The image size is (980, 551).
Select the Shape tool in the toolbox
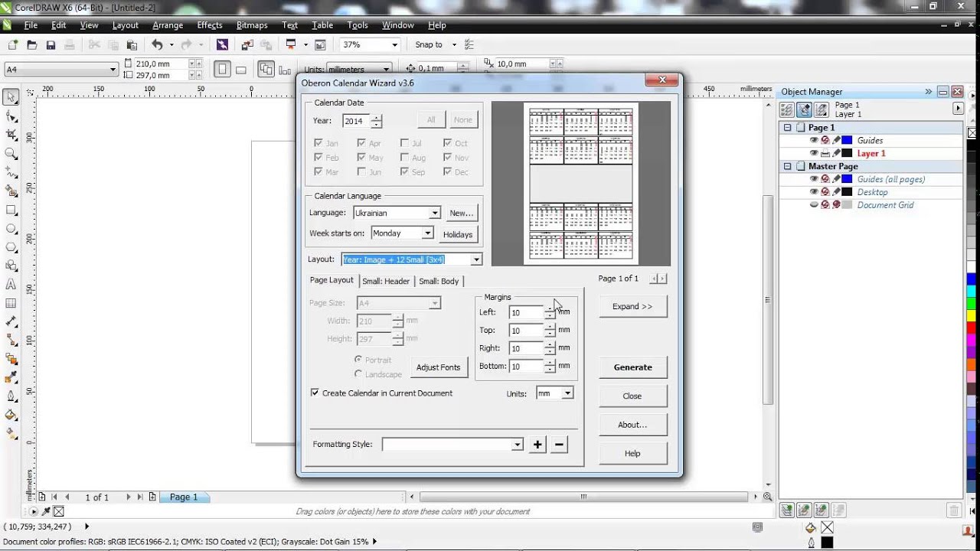point(11,116)
